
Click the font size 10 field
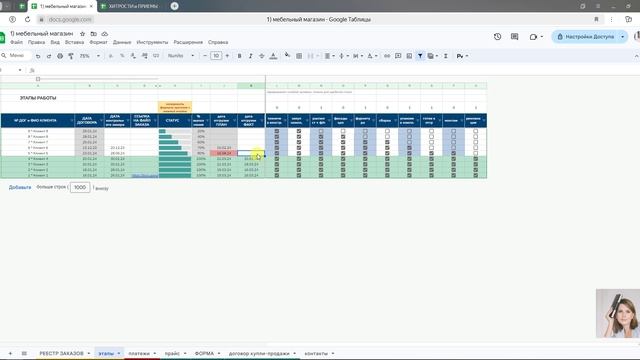pos(216,56)
